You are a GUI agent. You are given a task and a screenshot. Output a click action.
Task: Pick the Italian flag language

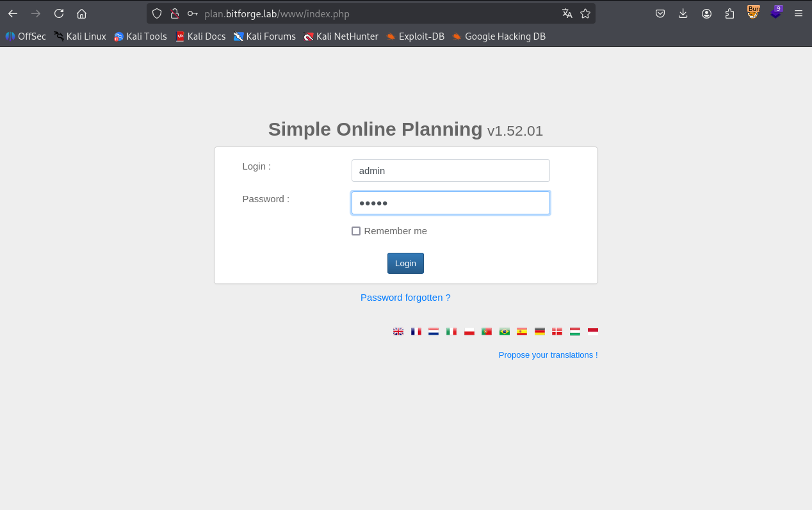coord(451,331)
